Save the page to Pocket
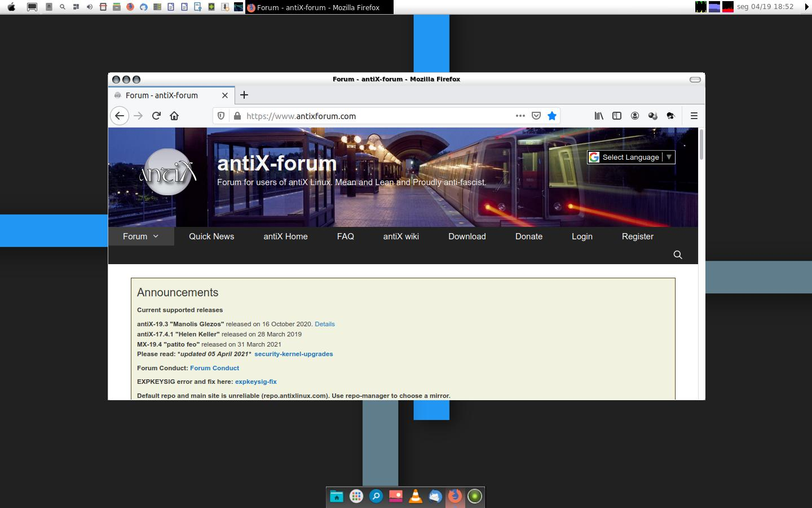This screenshot has height=508, width=812. [x=536, y=116]
